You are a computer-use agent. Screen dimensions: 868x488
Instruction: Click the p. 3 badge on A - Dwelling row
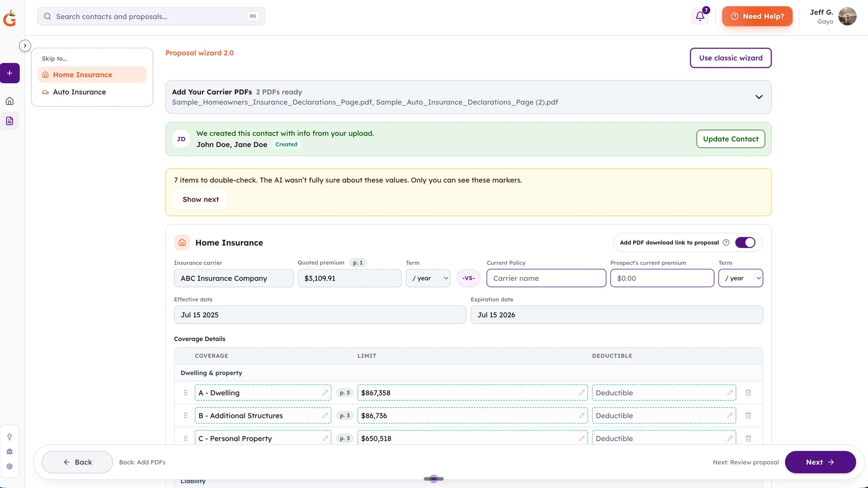[x=345, y=393]
